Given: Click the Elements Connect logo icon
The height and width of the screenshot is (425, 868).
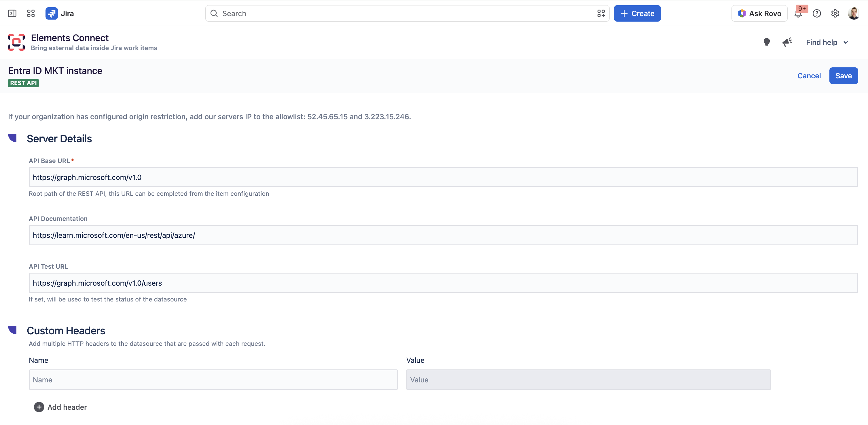Looking at the screenshot, I should coord(16,42).
